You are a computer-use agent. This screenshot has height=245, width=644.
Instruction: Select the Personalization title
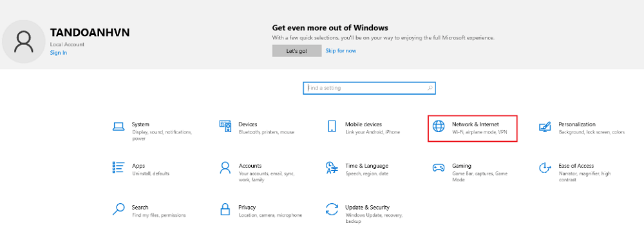[576, 124]
